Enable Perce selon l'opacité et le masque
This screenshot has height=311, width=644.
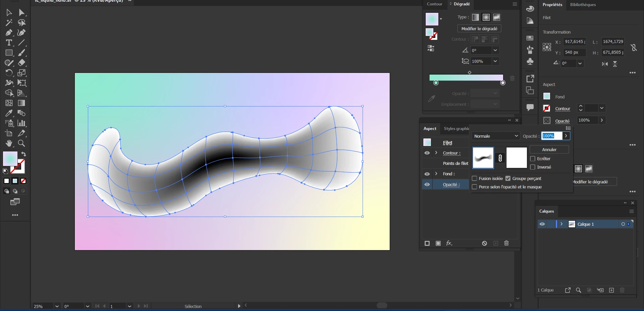474,187
